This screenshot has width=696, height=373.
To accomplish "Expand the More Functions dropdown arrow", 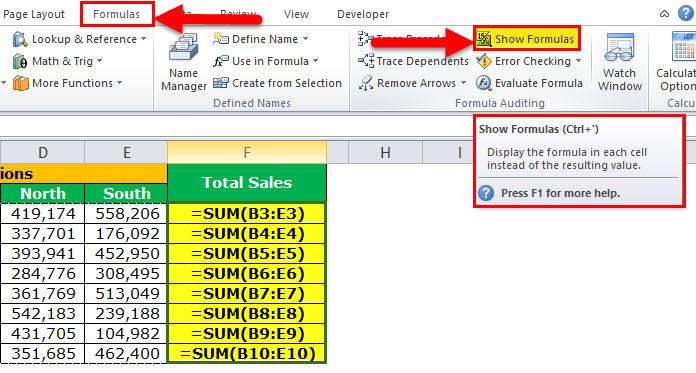I will [x=119, y=83].
